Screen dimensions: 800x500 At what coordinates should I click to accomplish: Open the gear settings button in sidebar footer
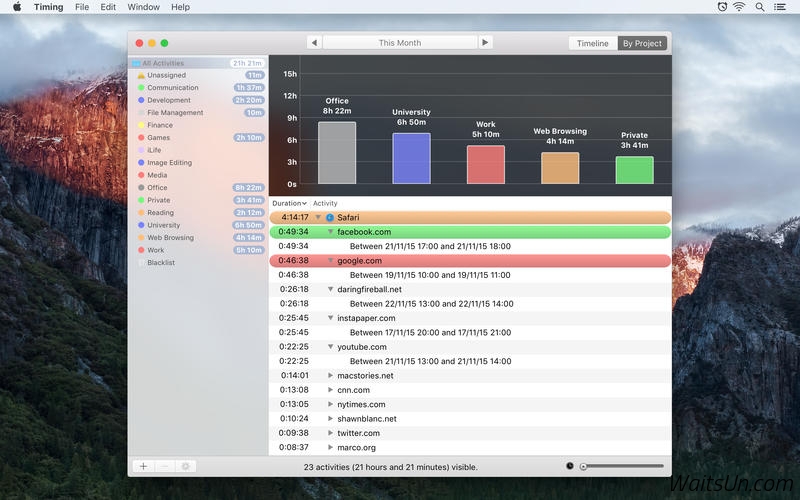(x=186, y=466)
